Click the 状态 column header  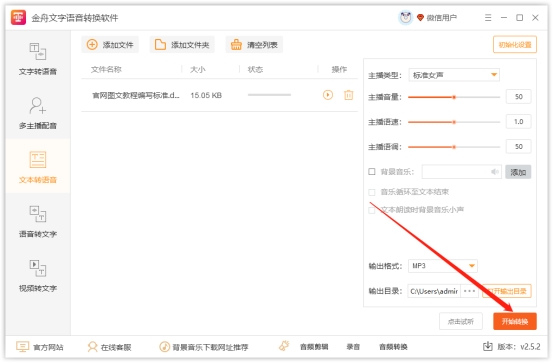(x=255, y=69)
